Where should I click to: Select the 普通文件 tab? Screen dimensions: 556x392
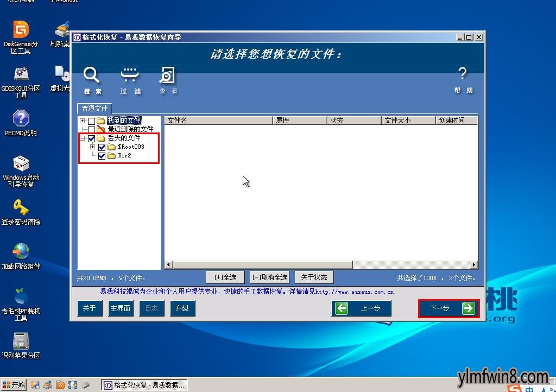coord(94,109)
